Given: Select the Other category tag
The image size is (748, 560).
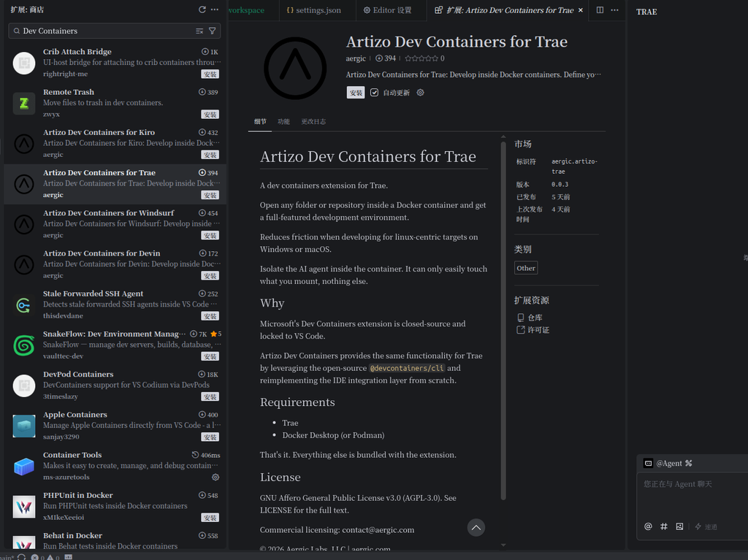Looking at the screenshot, I should (x=526, y=268).
